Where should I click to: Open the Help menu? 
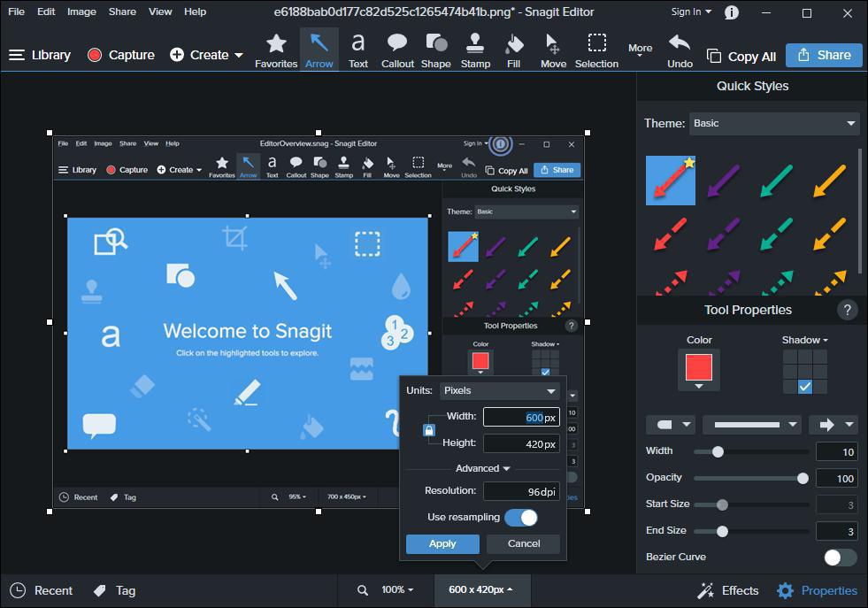point(195,12)
